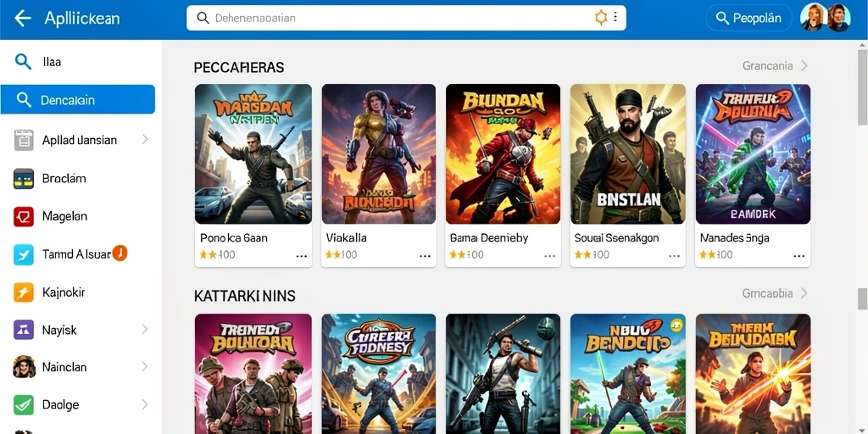
Task: Click the magnifier icon in the search field
Action: click(x=203, y=19)
